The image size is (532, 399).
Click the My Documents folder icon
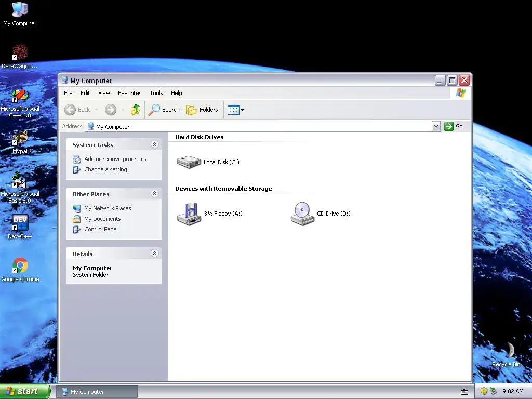click(77, 219)
